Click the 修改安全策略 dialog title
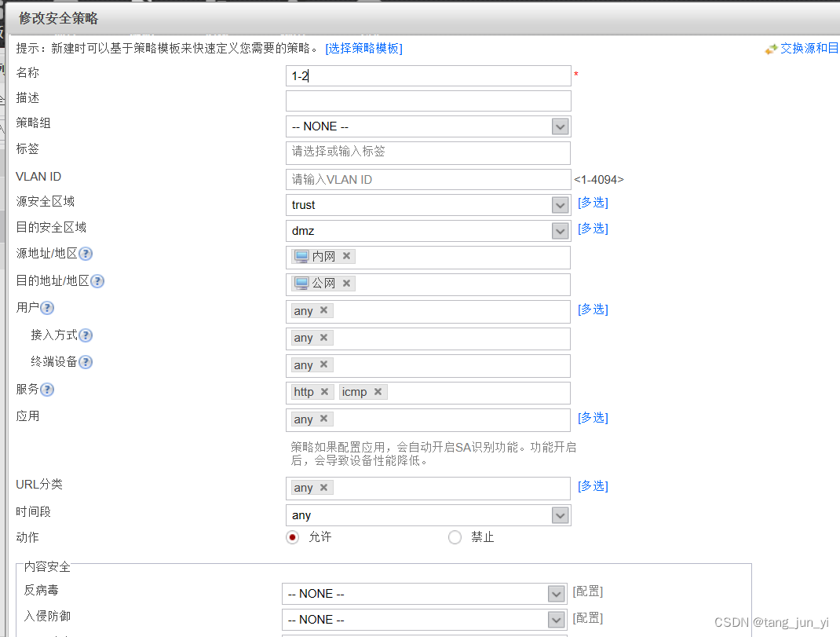This screenshot has width=840, height=637. click(58, 18)
